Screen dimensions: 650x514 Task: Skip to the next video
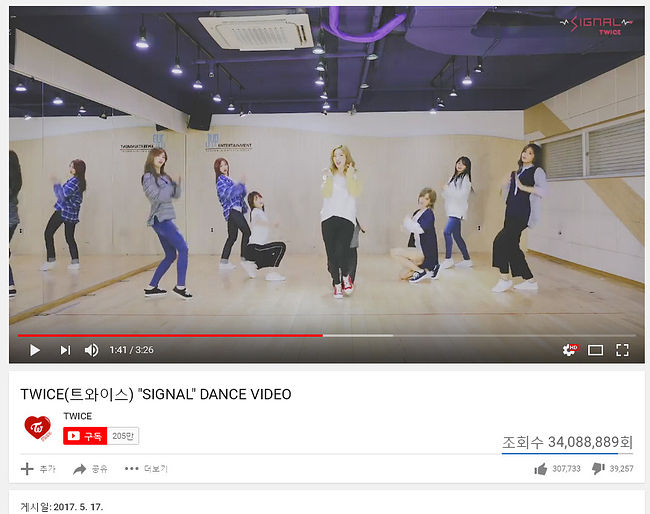coord(65,350)
